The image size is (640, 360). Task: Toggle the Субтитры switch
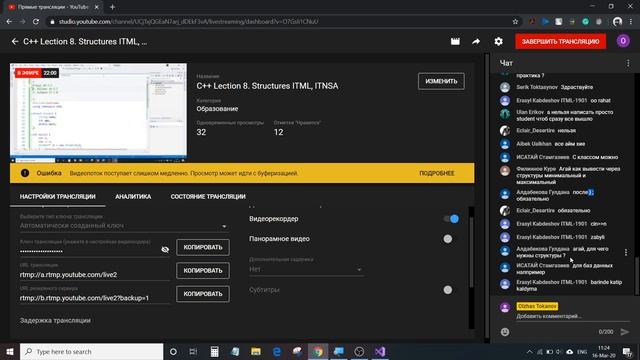(x=448, y=290)
